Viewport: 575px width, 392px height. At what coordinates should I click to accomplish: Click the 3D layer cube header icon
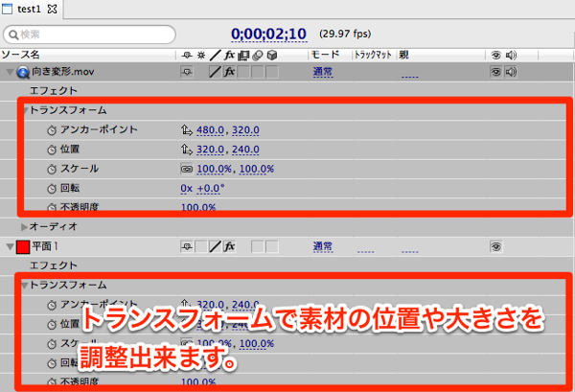pyautogui.click(x=272, y=55)
